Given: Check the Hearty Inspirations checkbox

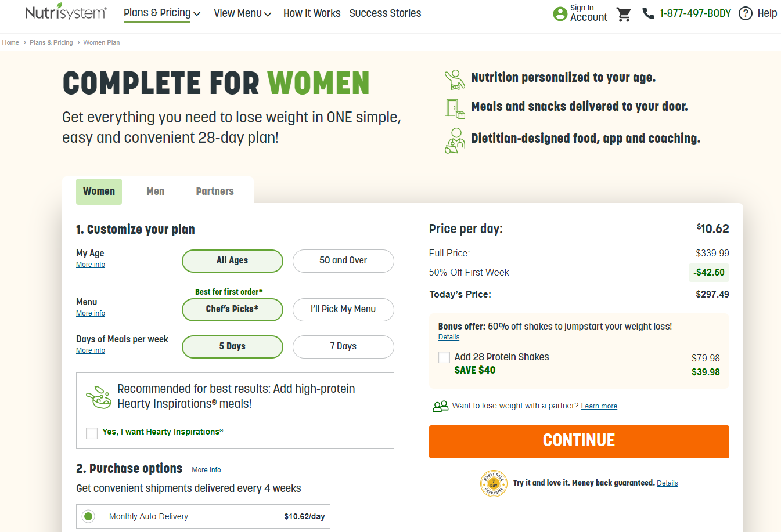Looking at the screenshot, I should pyautogui.click(x=92, y=433).
